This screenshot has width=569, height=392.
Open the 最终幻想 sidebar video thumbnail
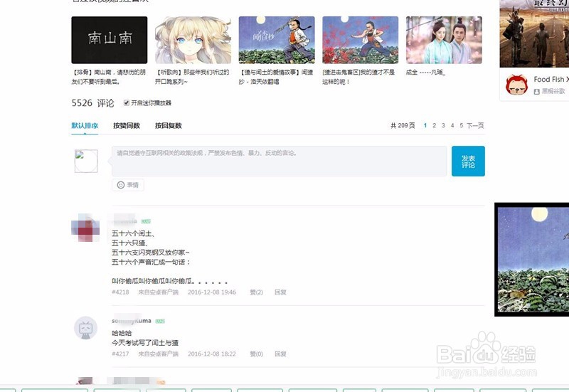(534, 33)
